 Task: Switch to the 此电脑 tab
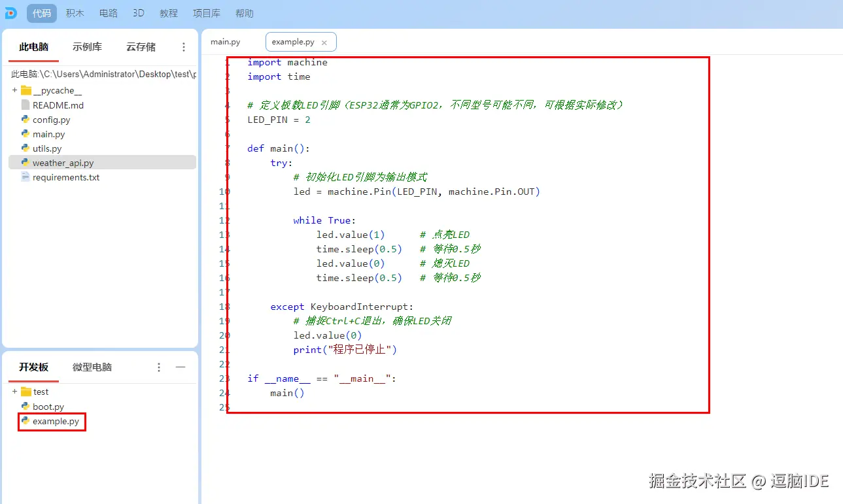click(34, 47)
